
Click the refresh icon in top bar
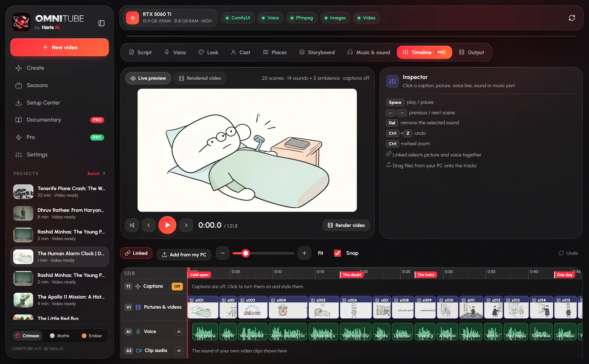pos(572,18)
